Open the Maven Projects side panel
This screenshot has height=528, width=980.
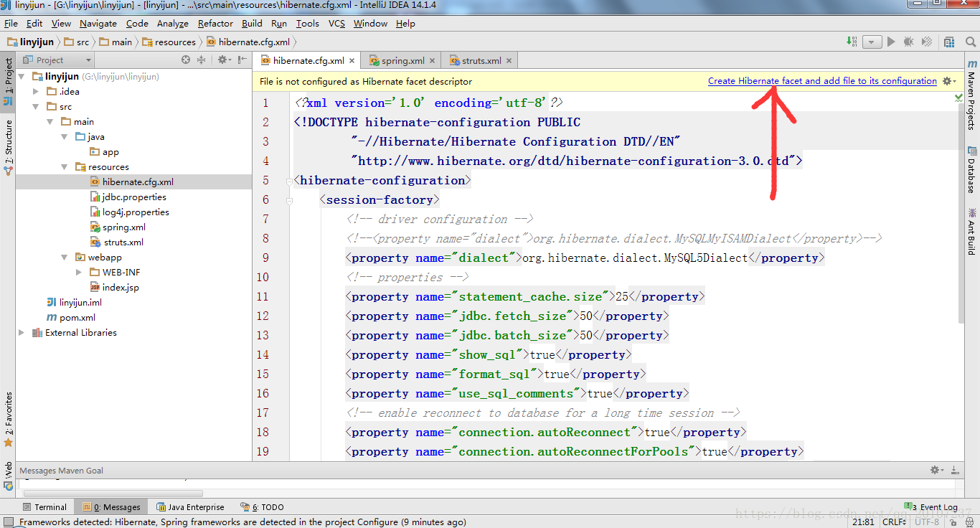coord(971,95)
